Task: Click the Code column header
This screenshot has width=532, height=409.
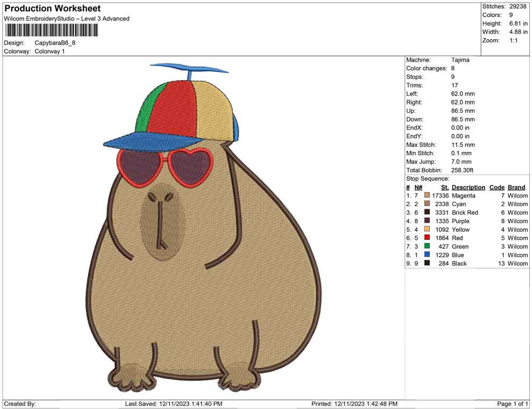Action: coord(497,187)
